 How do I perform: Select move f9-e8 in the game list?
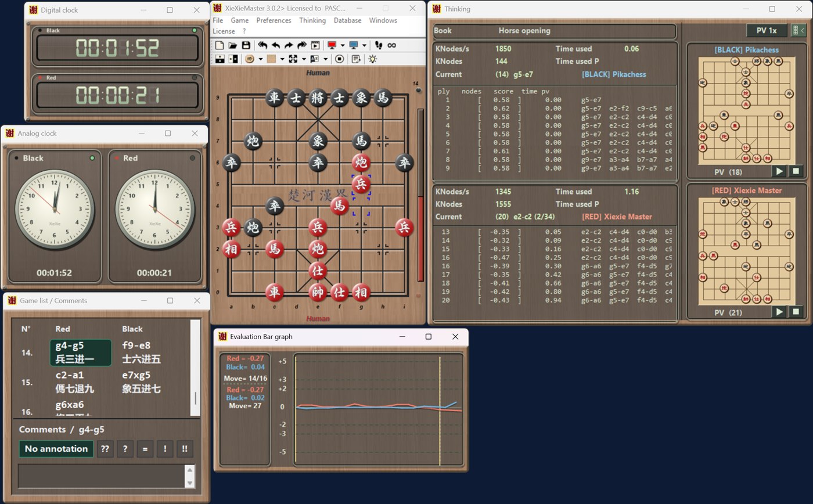pyautogui.click(x=141, y=352)
